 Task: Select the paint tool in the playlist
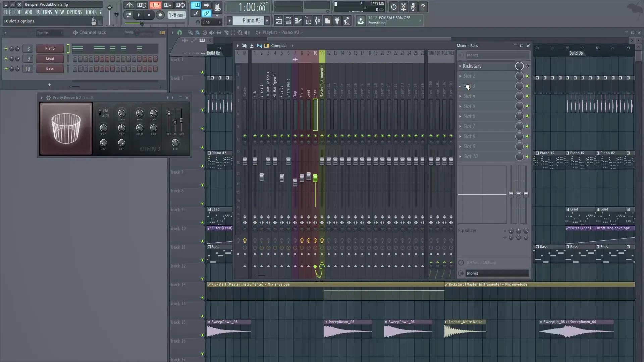coord(198,33)
